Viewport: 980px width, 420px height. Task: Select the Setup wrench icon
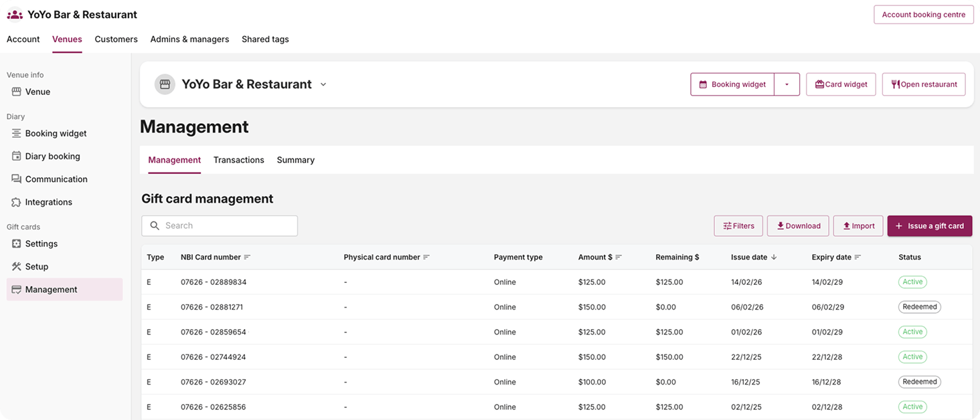coord(16,266)
